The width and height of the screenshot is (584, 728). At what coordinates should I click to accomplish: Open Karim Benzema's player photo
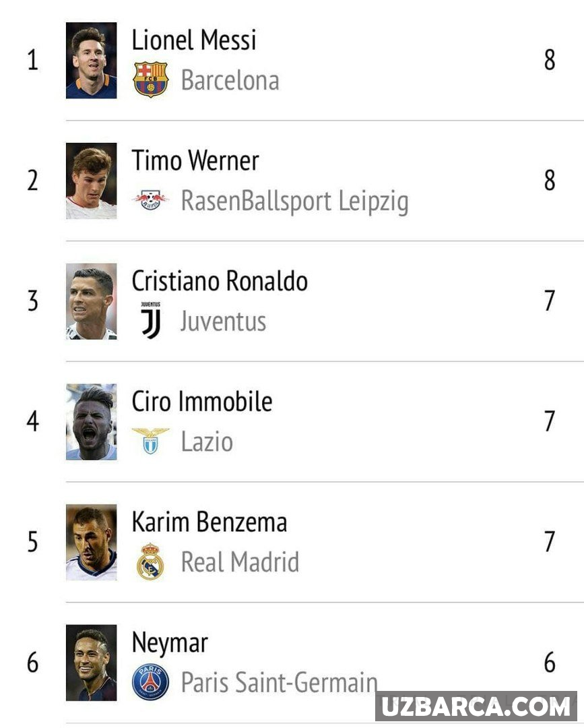(x=91, y=542)
